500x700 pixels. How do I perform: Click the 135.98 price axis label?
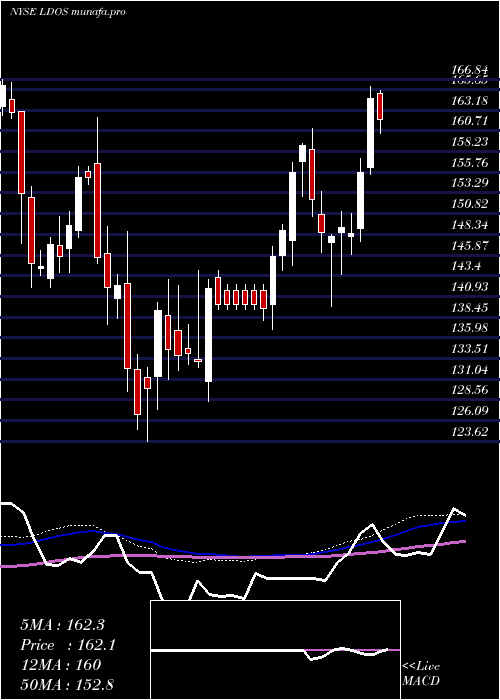[469, 328]
